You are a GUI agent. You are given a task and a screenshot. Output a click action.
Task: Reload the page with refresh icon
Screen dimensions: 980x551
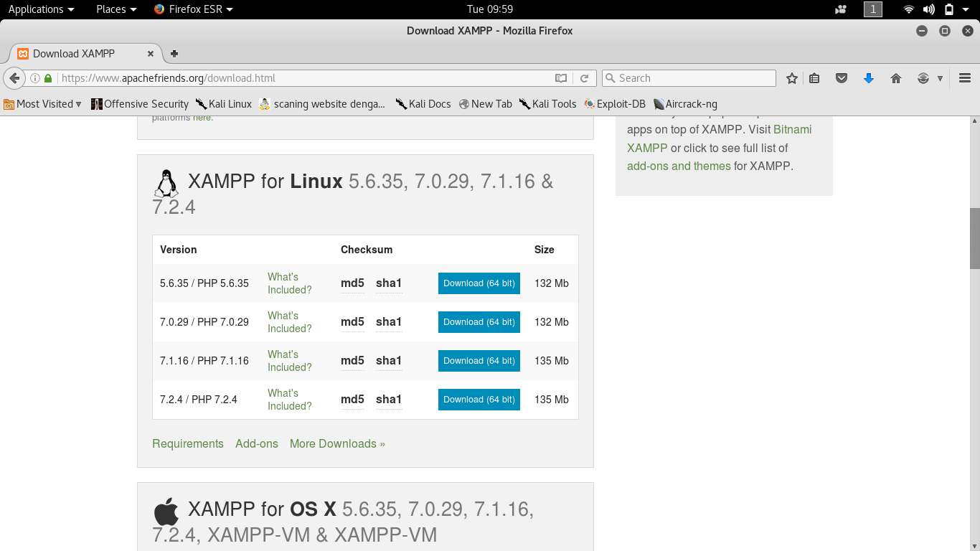[x=585, y=78]
